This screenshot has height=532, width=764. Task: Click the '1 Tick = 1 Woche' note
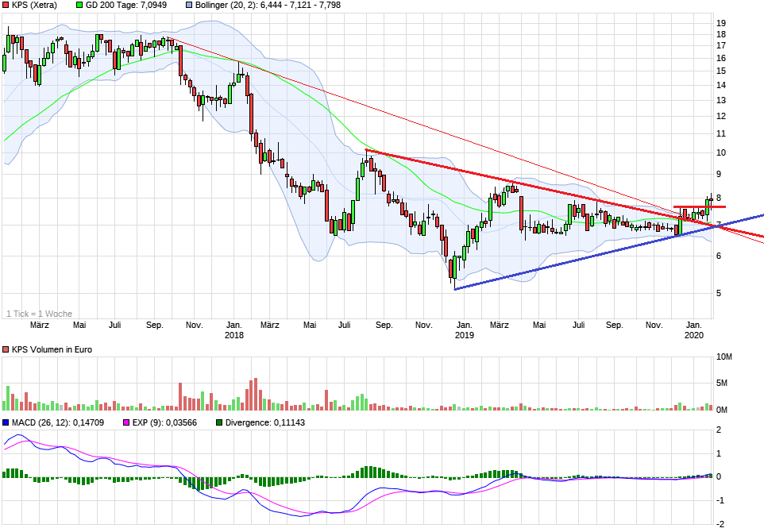pyautogui.click(x=39, y=314)
